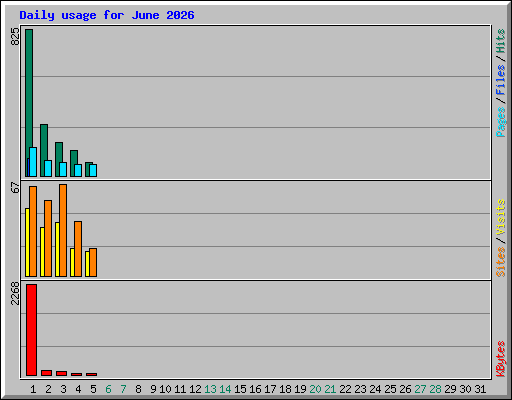Click day 26 on the date axis
Image resolution: width=512 pixels, height=400 pixels.
click(405, 389)
